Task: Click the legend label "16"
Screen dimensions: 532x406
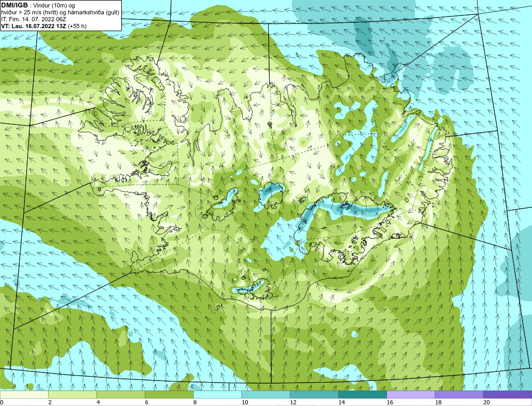Action: [390, 402]
